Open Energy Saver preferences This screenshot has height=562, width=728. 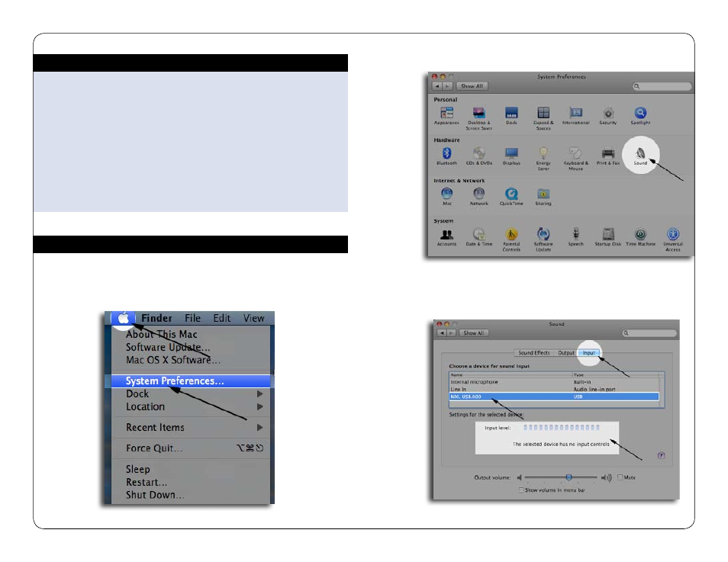pyautogui.click(x=543, y=159)
